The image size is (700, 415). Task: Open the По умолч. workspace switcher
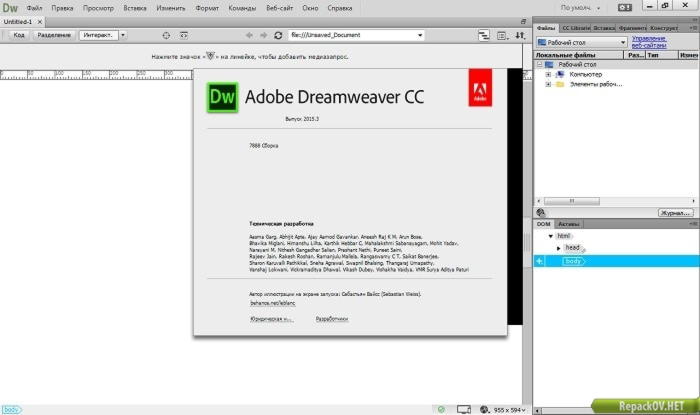[580, 8]
